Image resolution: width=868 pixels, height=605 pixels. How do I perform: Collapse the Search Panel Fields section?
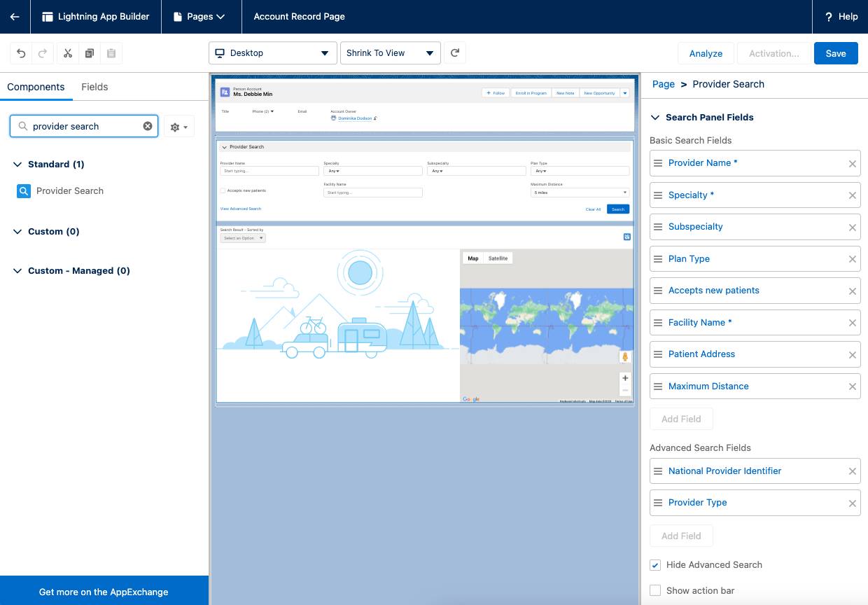(x=655, y=118)
